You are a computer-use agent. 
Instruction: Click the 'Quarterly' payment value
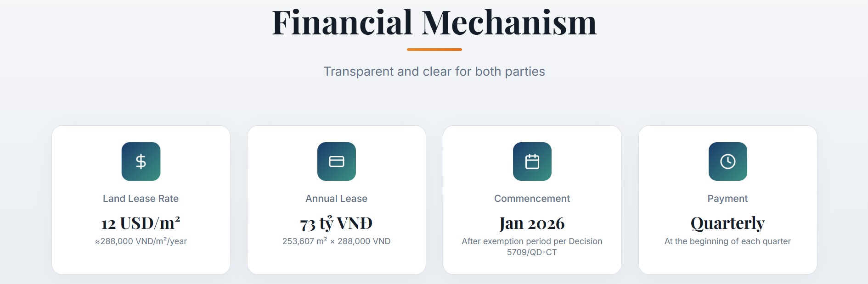pyautogui.click(x=727, y=223)
